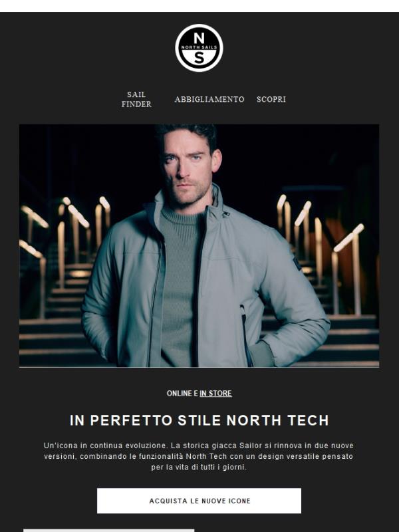399x532 pixels.
Task: Select the In perfetto stile North Tech heading
Action: tap(199, 420)
